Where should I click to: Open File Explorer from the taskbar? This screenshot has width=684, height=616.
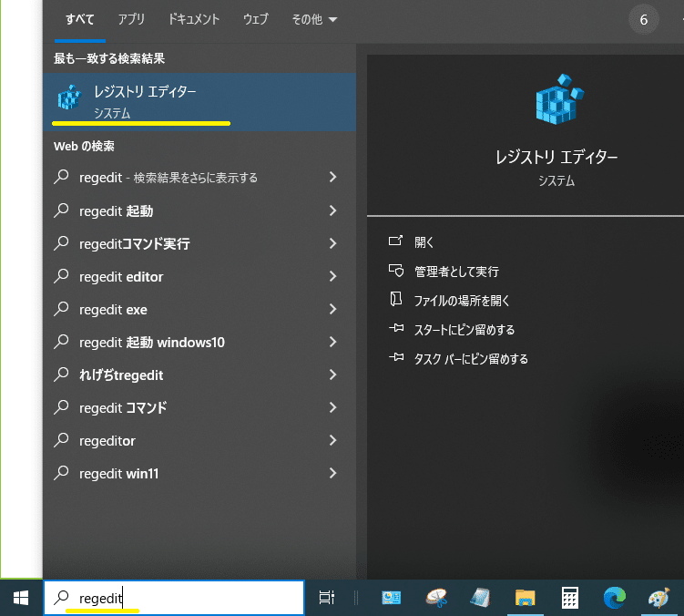[x=526, y=598]
